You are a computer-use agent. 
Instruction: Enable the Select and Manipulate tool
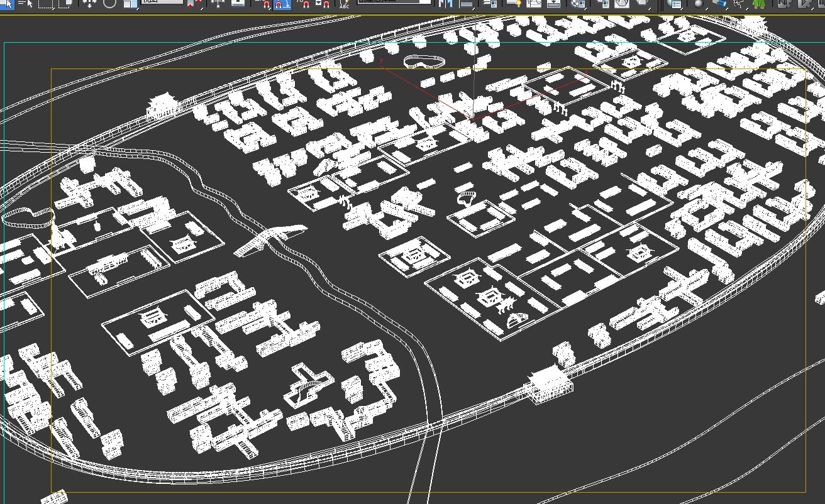(218, 3)
